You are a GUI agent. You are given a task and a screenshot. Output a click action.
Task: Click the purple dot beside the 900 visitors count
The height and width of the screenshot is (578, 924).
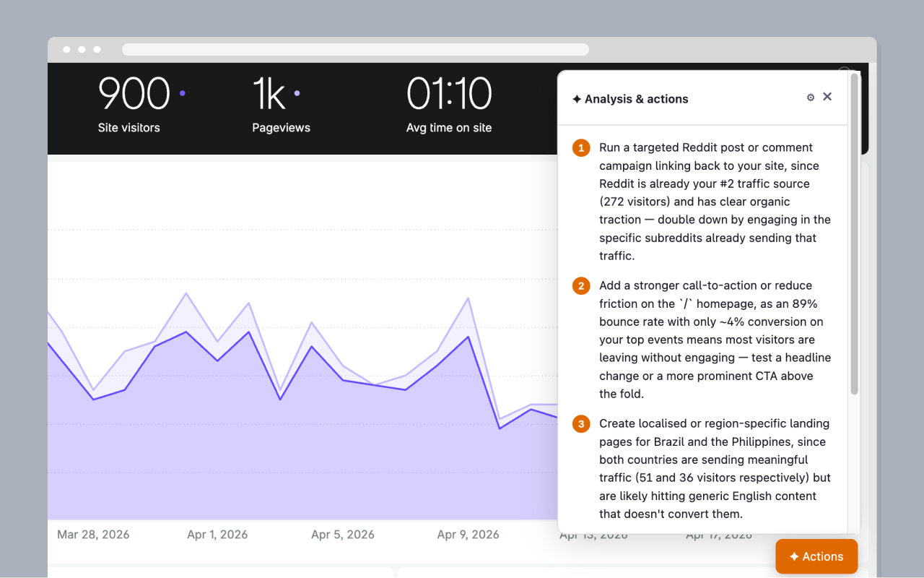tap(182, 92)
